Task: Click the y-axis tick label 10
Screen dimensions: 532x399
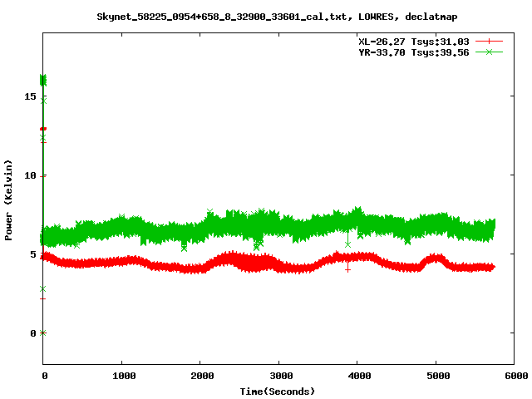Action: point(30,175)
